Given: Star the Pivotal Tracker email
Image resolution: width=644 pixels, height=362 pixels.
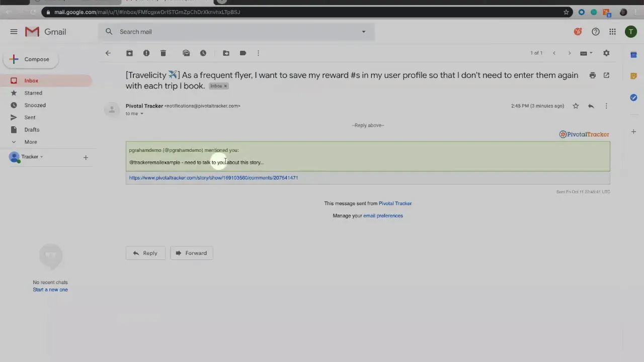Looking at the screenshot, I should (x=576, y=106).
